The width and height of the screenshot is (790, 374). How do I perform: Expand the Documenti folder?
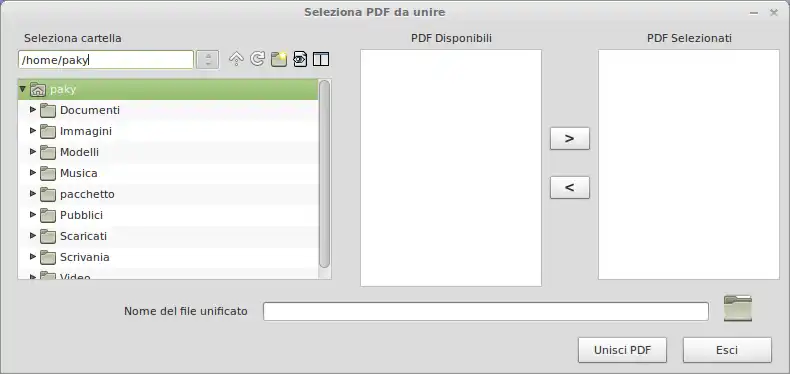click(x=33, y=109)
